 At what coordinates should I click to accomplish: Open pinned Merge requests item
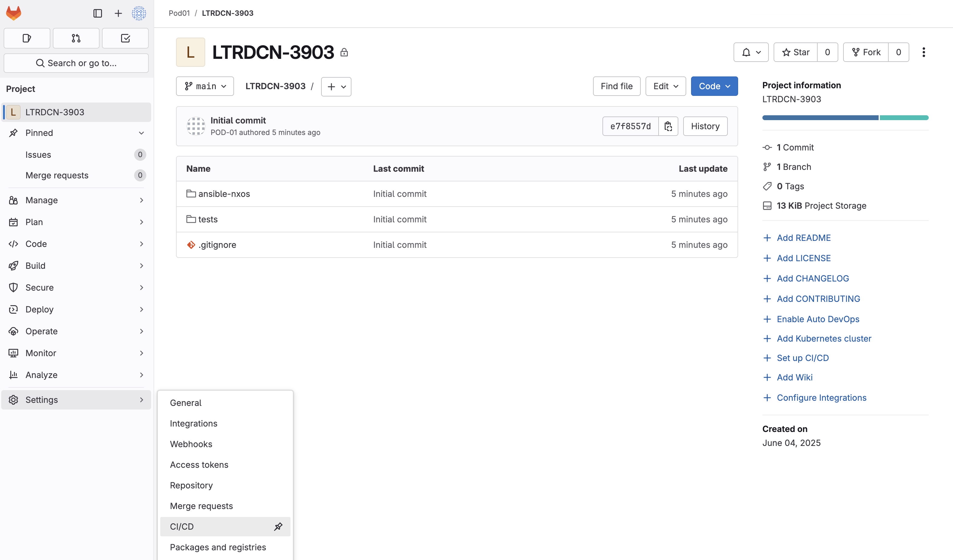(x=76, y=175)
